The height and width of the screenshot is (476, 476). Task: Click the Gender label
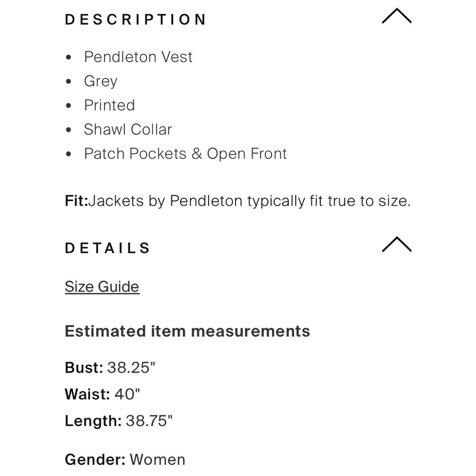point(95,460)
